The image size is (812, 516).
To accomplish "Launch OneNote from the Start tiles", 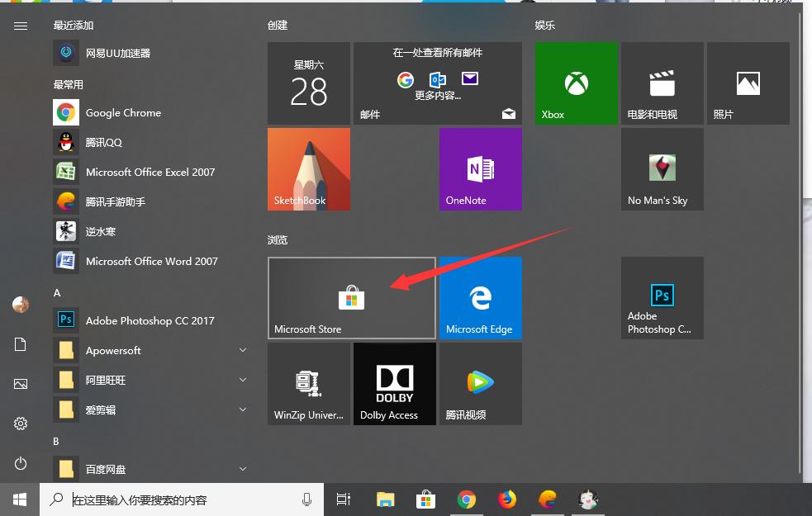I will click(480, 169).
